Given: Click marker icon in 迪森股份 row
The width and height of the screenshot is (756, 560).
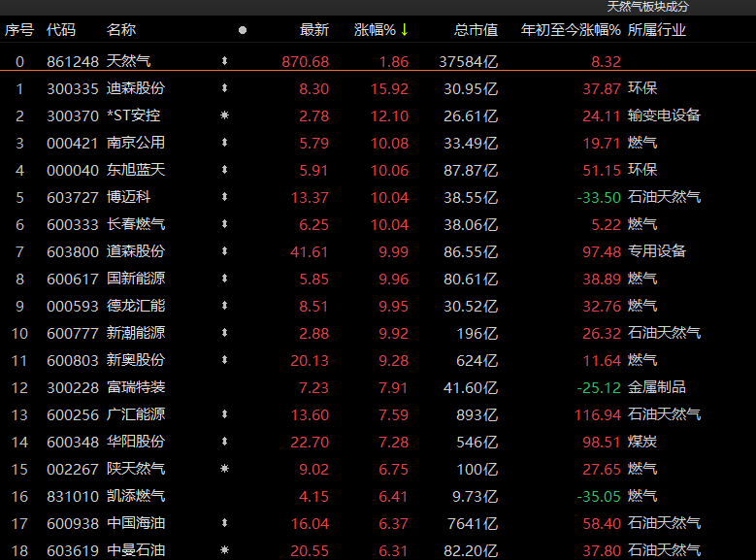Looking at the screenshot, I should point(224,88).
